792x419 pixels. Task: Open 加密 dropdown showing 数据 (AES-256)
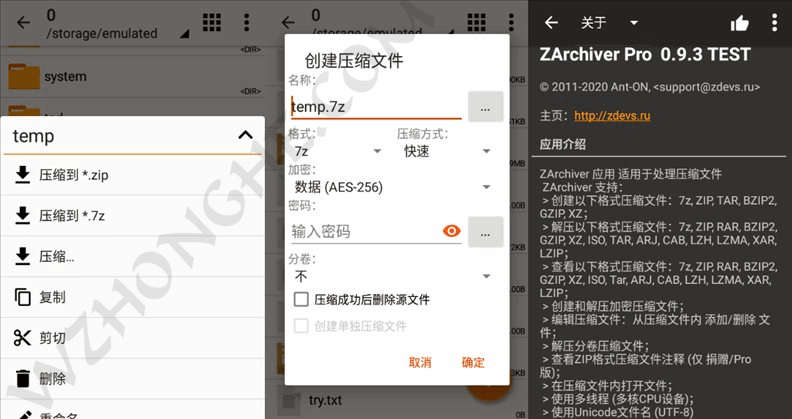coord(392,187)
